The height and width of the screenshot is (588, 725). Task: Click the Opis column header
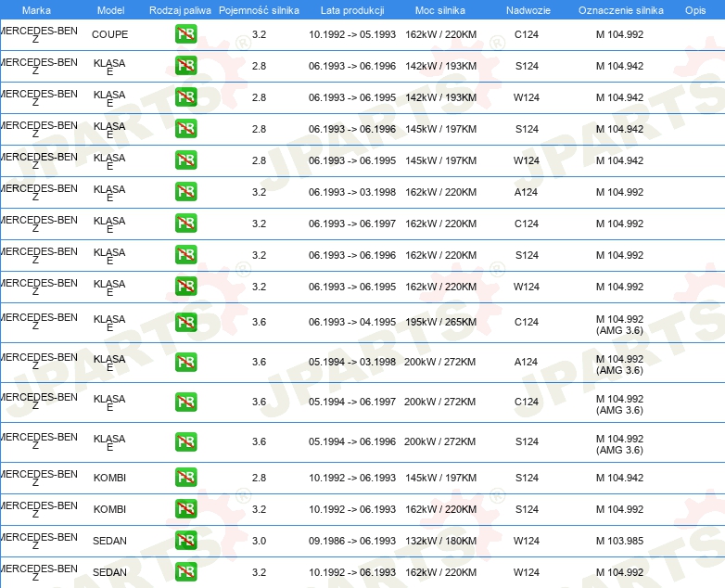pos(695,10)
